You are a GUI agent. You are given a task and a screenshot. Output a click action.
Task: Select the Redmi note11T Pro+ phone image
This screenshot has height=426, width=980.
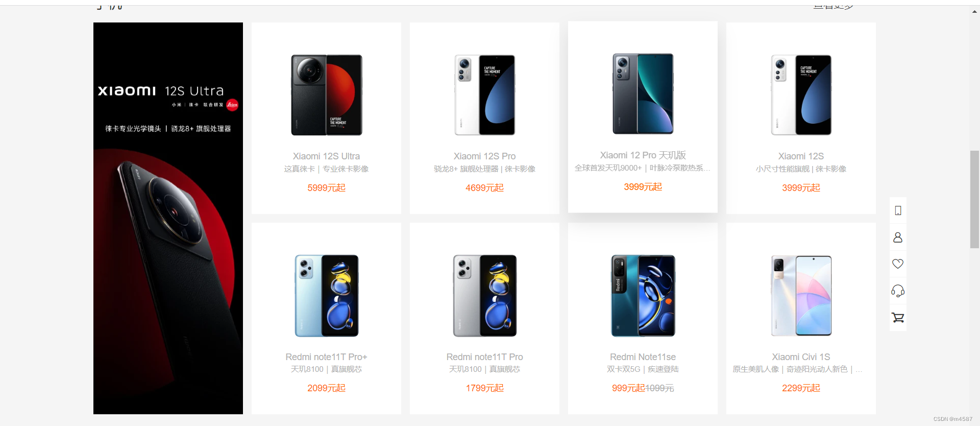click(327, 296)
